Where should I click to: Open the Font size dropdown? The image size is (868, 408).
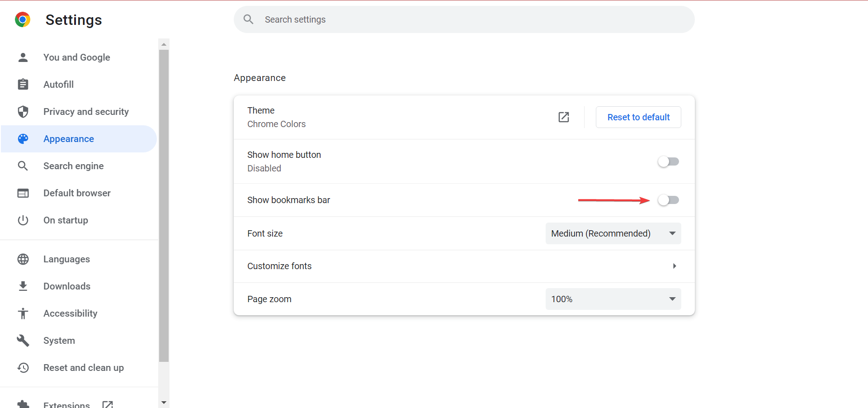click(613, 233)
